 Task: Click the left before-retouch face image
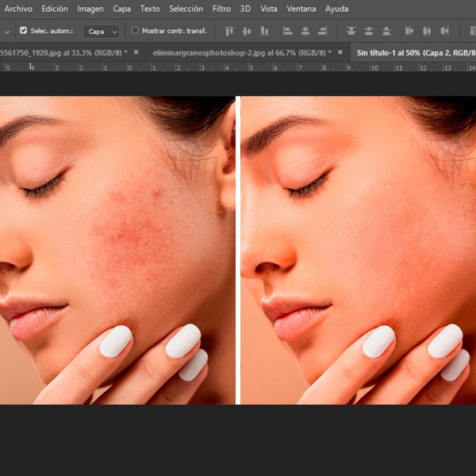117,250
